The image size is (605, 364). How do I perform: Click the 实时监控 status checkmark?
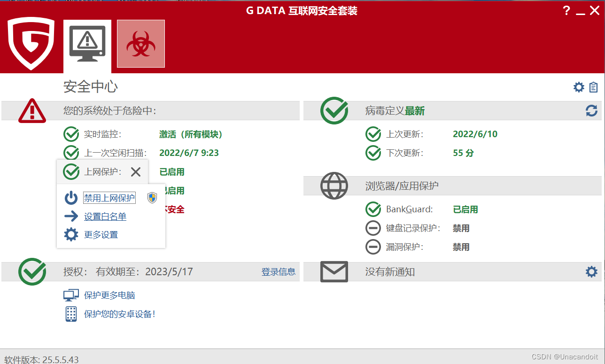[71, 134]
